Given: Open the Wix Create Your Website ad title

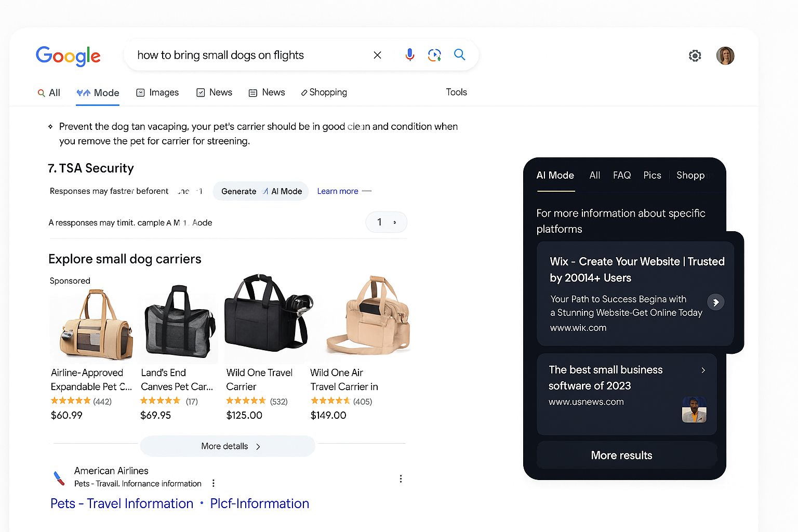Looking at the screenshot, I should click(x=637, y=270).
